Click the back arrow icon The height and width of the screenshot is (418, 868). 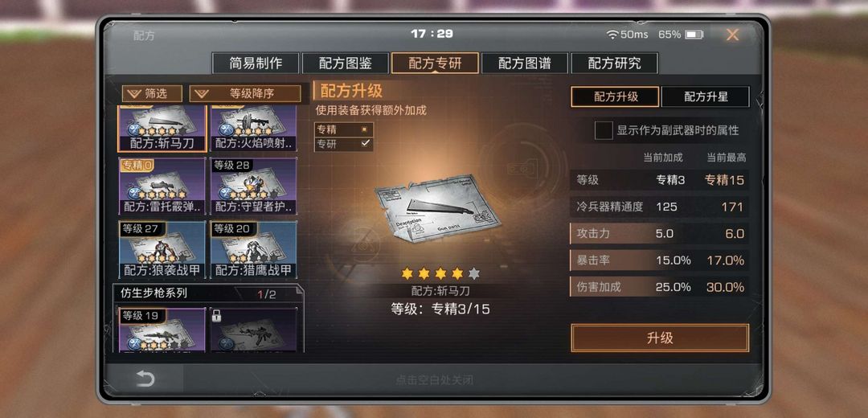(145, 379)
